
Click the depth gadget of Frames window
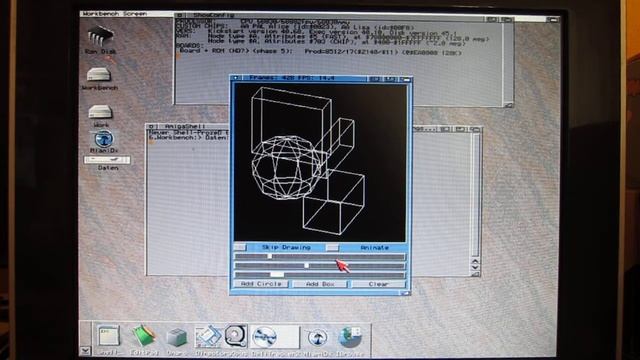405,79
